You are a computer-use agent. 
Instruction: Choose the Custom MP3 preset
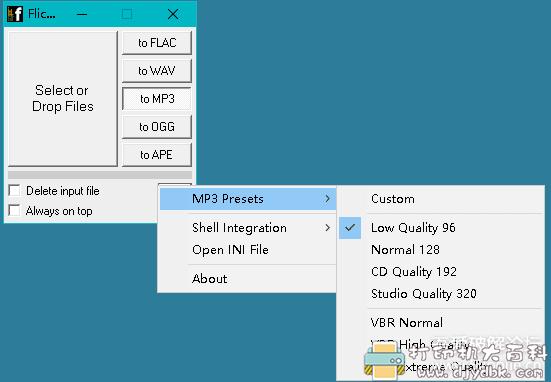[x=441, y=199]
